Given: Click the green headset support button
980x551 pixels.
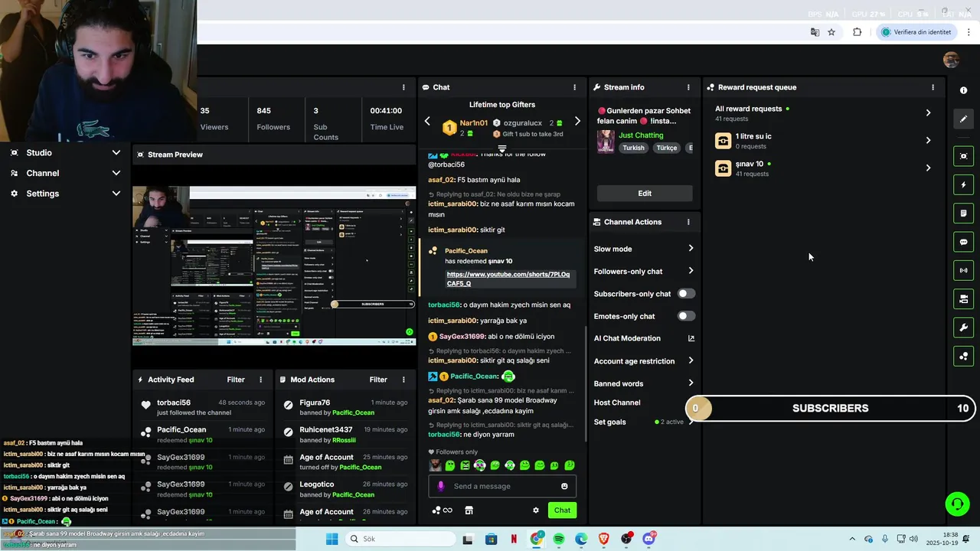Looking at the screenshot, I should coord(957,504).
